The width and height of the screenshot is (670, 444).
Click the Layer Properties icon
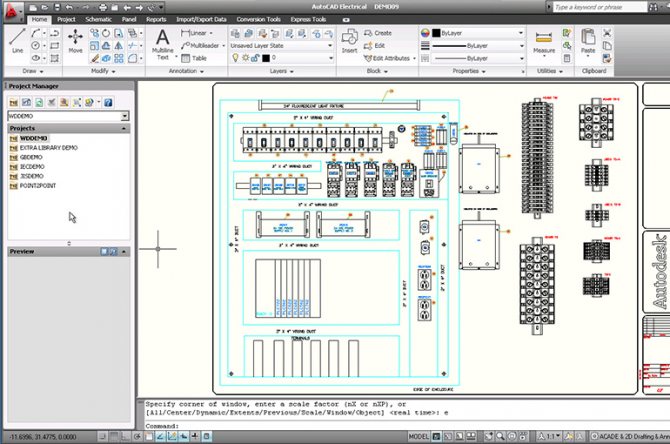235,33
